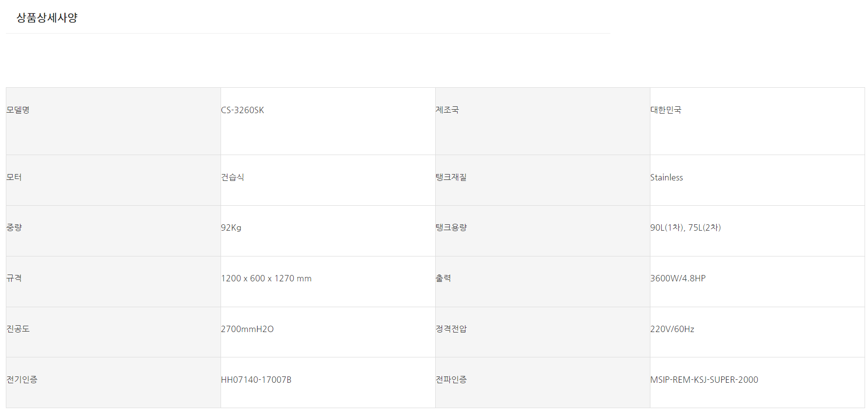Click the 출력 label cell
This screenshot has height=413, width=868.
pyautogui.click(x=443, y=278)
